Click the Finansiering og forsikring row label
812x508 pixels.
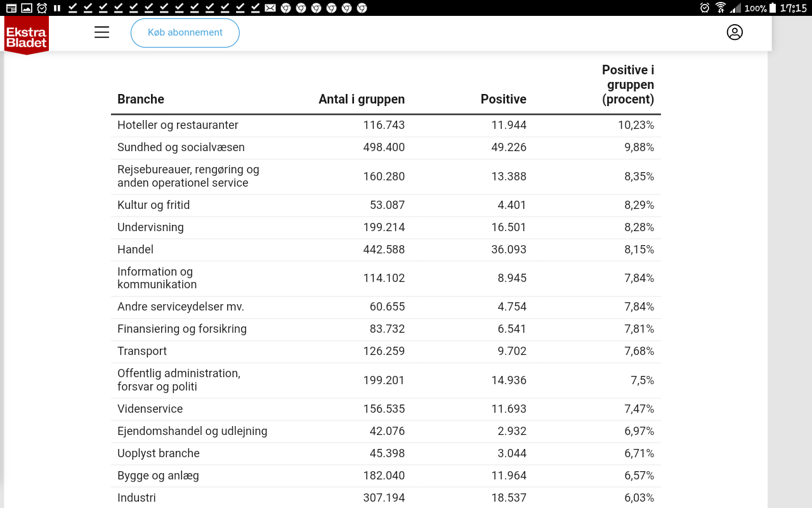(x=182, y=329)
